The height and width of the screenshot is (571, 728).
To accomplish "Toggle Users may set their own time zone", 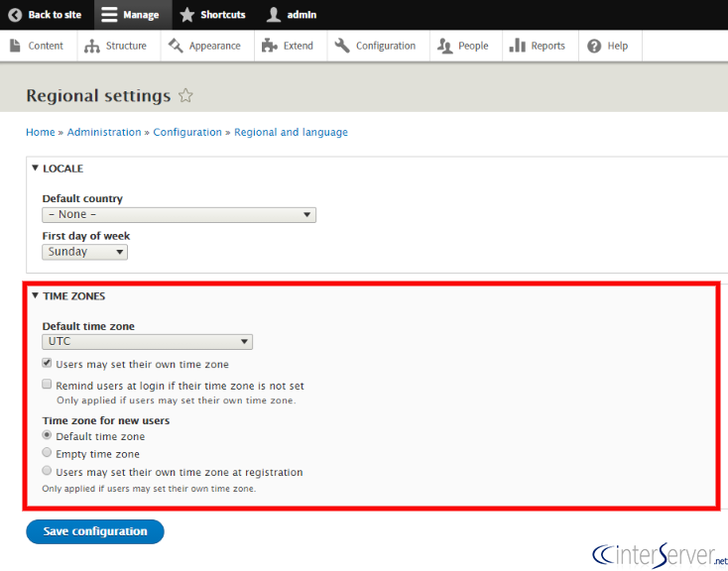I will coord(47,363).
